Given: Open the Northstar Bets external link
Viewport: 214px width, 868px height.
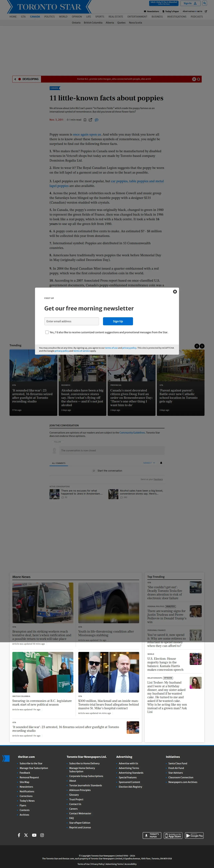Looking at the screenshot, I should coord(195,12).
